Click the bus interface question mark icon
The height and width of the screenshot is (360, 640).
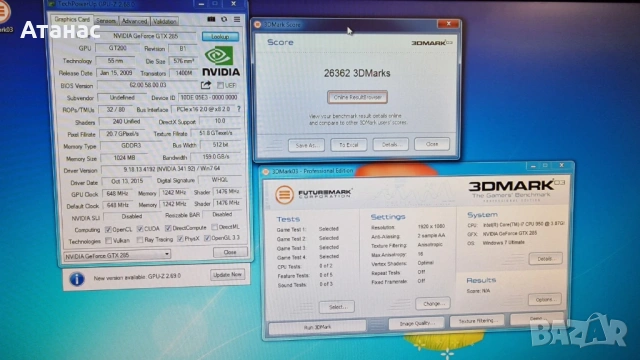click(239, 109)
